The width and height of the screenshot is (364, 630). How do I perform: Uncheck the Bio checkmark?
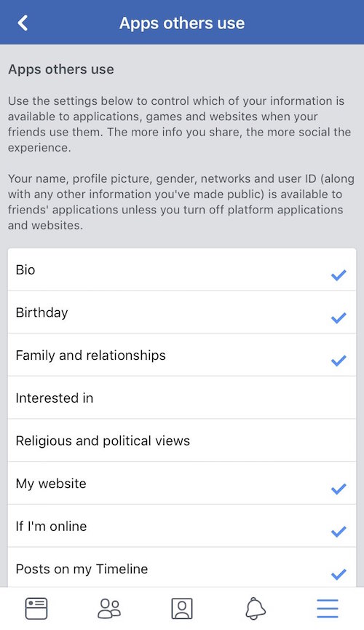339,275
